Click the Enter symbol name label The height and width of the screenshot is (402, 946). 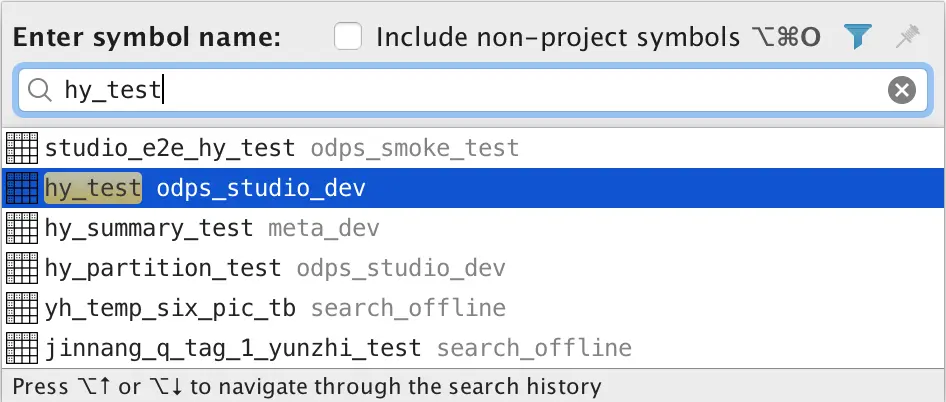147,38
